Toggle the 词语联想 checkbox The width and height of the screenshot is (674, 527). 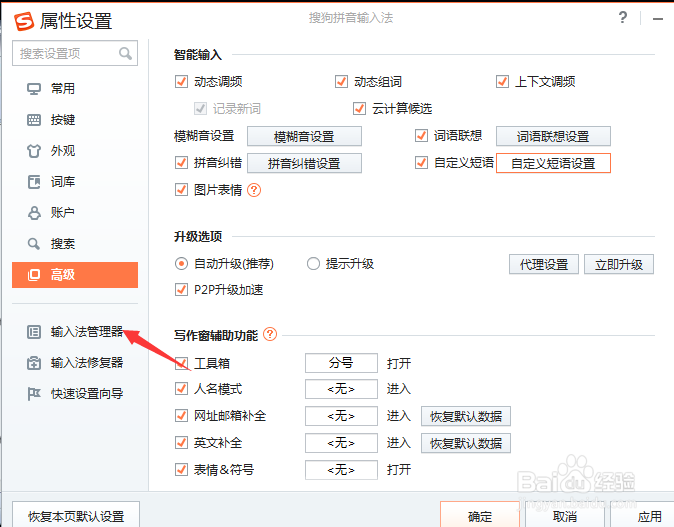421,136
